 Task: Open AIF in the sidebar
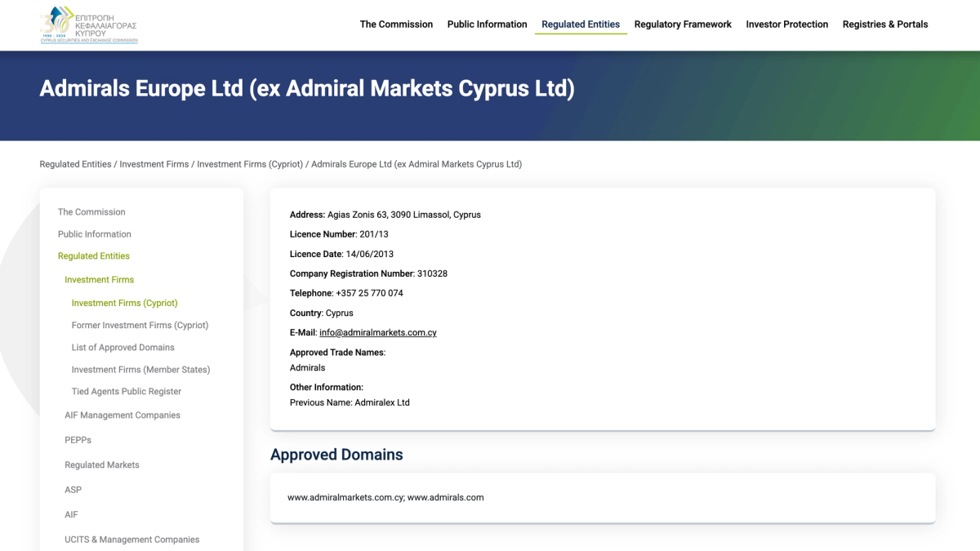(x=72, y=515)
